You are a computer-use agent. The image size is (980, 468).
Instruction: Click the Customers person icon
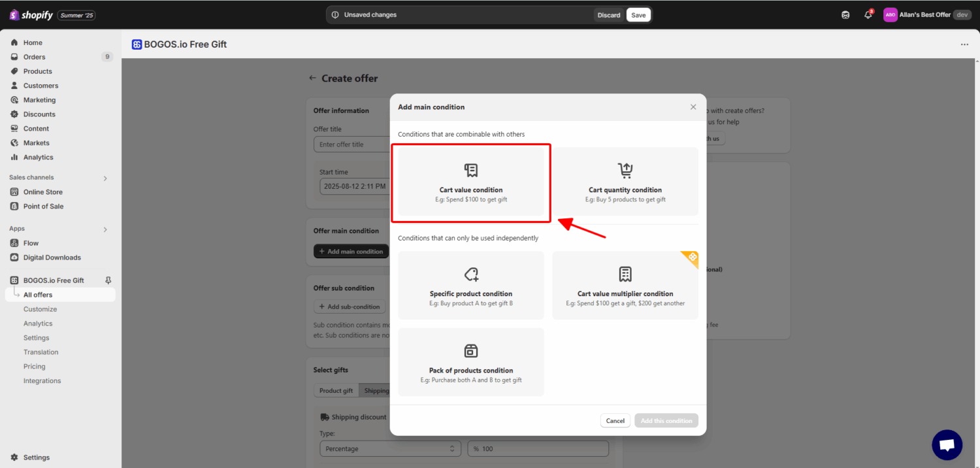click(x=14, y=86)
